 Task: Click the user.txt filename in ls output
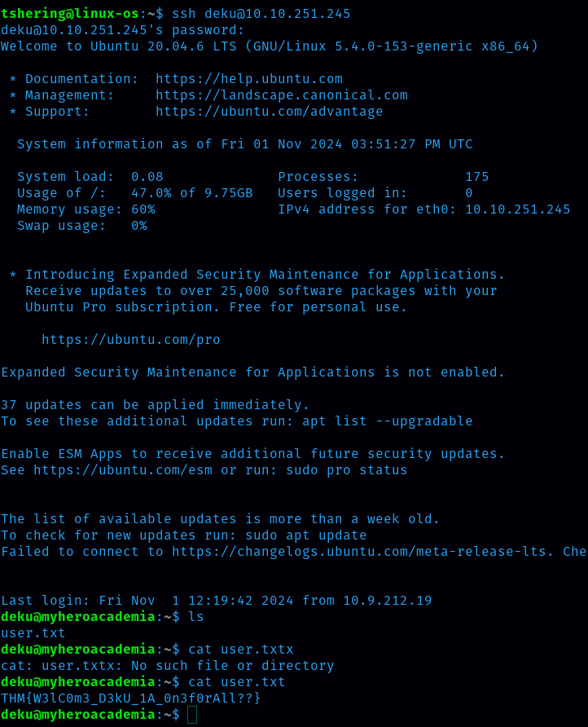(33, 633)
